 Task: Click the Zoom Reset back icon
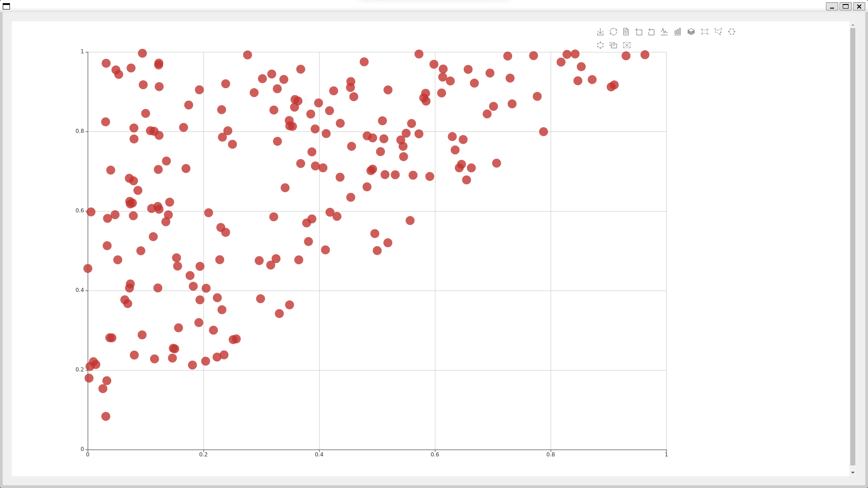tap(651, 32)
